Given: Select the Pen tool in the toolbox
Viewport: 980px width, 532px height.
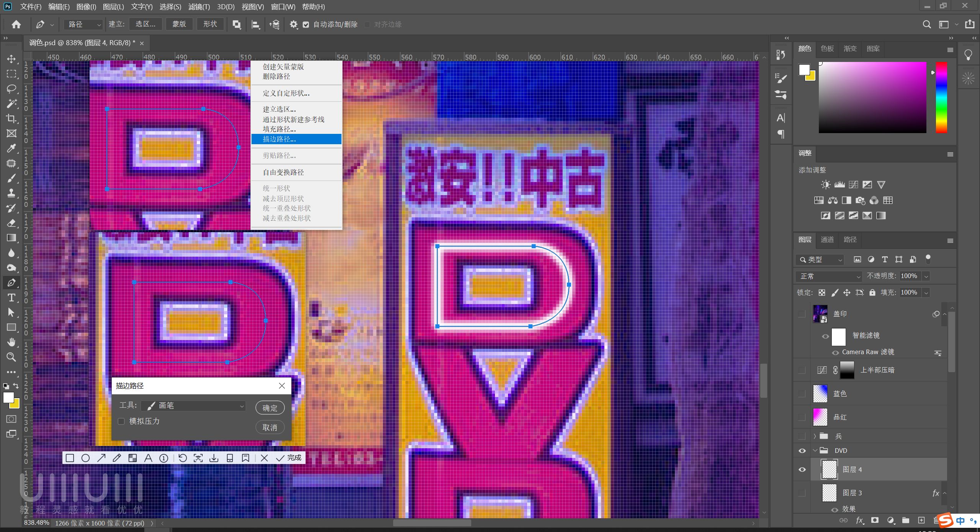Looking at the screenshot, I should click(x=11, y=283).
